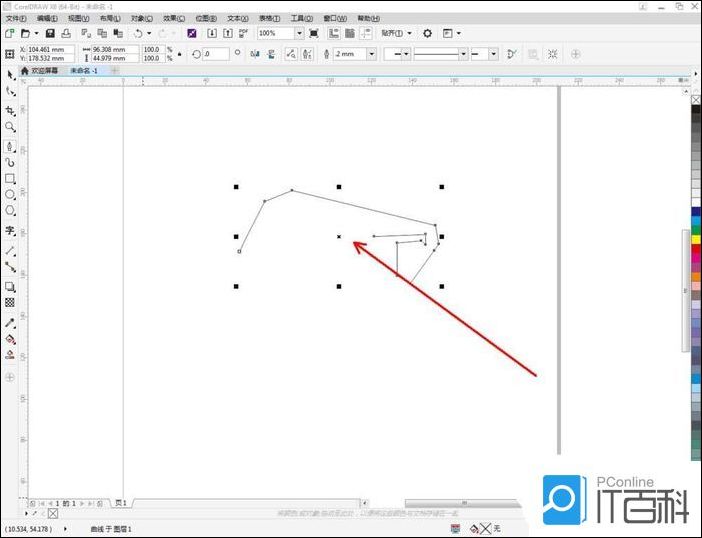
Task: Click the Close curve icon
Action: (x=512, y=54)
